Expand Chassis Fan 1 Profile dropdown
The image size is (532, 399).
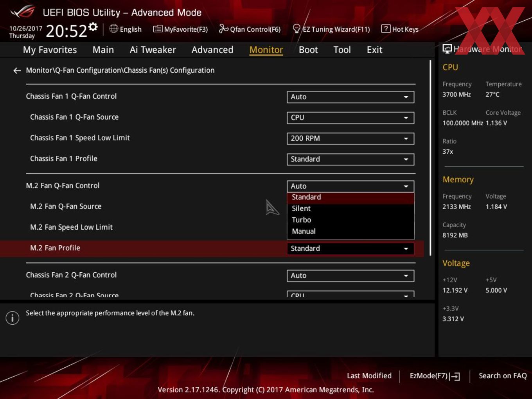pos(350,159)
